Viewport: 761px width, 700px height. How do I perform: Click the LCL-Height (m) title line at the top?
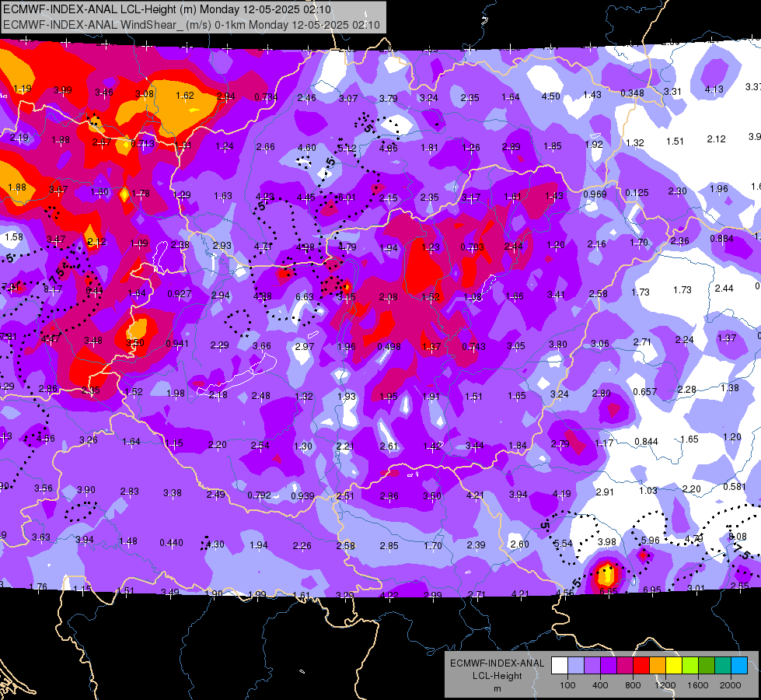click(167, 9)
